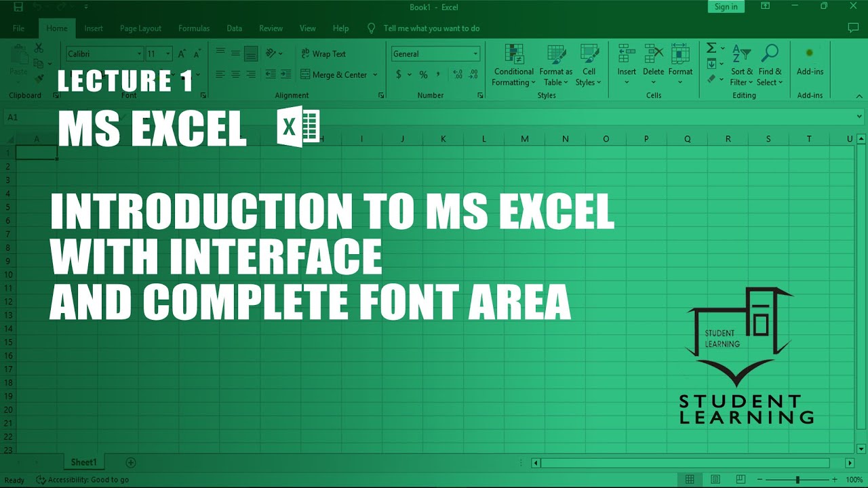Click the Insert cells icon
868x488 pixels.
(x=627, y=54)
